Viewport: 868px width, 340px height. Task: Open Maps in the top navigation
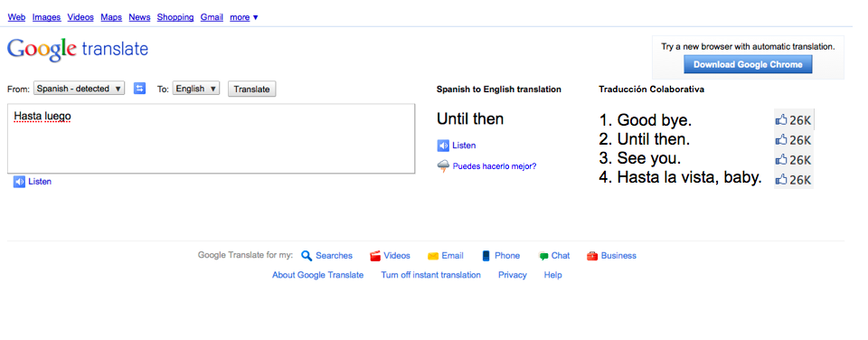(x=111, y=17)
